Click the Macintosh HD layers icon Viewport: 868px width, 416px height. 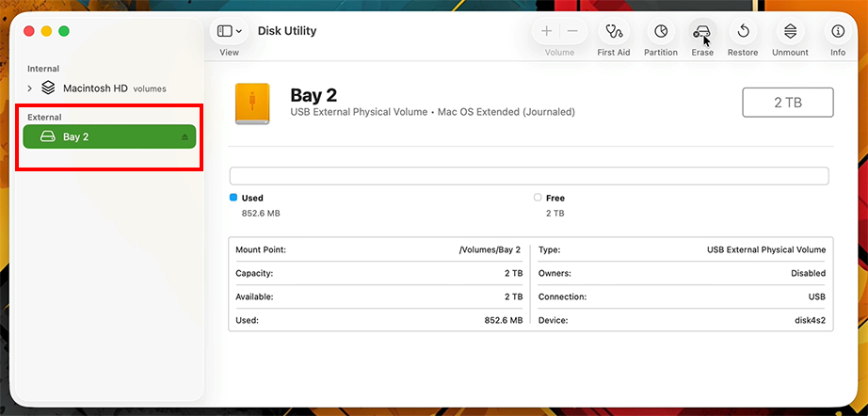[49, 88]
